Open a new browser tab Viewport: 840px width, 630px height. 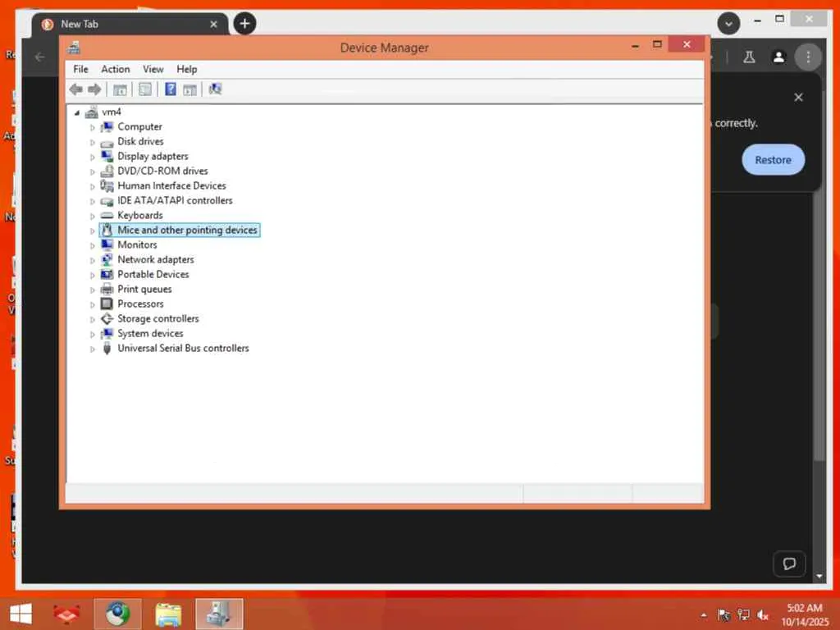[244, 24]
